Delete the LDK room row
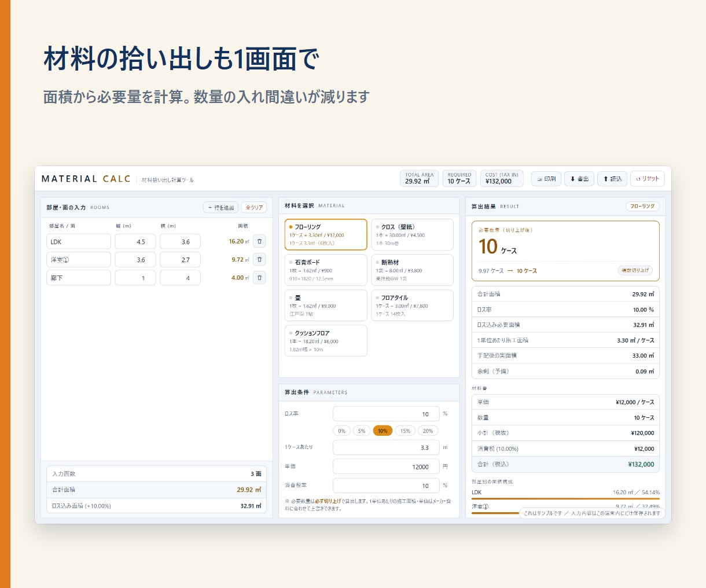The height and width of the screenshot is (588, 706). [x=259, y=241]
